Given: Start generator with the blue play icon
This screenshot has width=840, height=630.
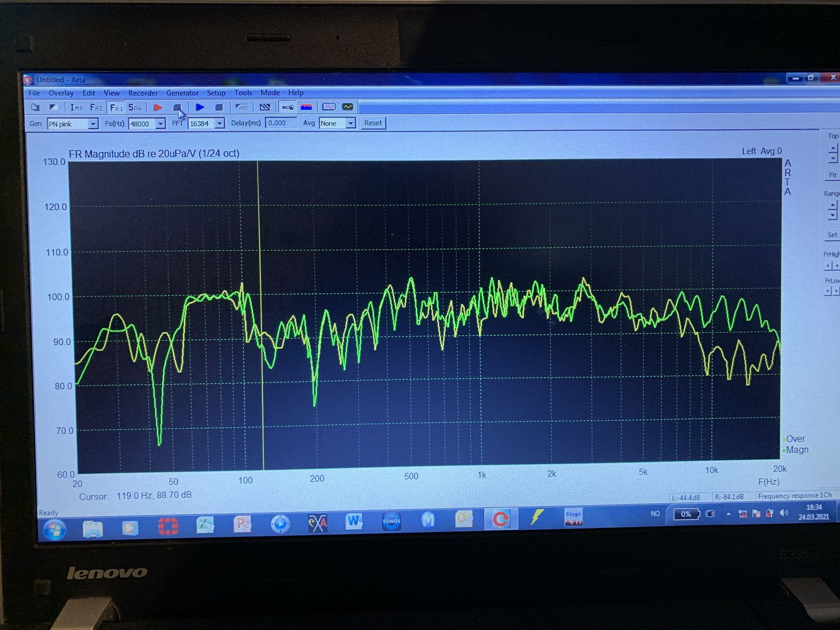Looking at the screenshot, I should click(199, 107).
